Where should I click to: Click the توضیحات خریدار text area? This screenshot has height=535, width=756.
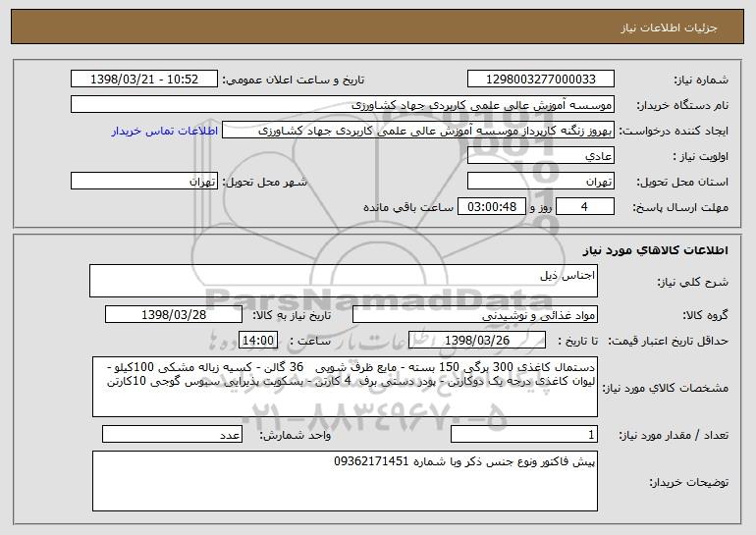pyautogui.click(x=345, y=481)
